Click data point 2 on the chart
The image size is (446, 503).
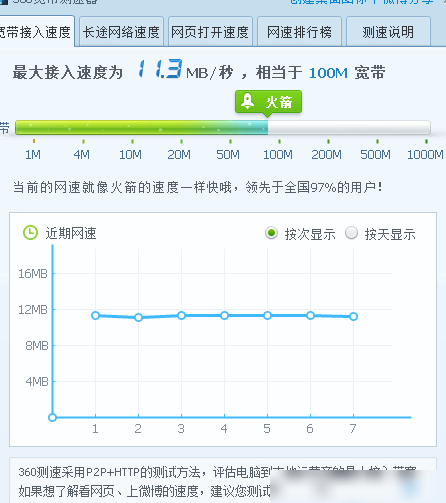click(138, 317)
